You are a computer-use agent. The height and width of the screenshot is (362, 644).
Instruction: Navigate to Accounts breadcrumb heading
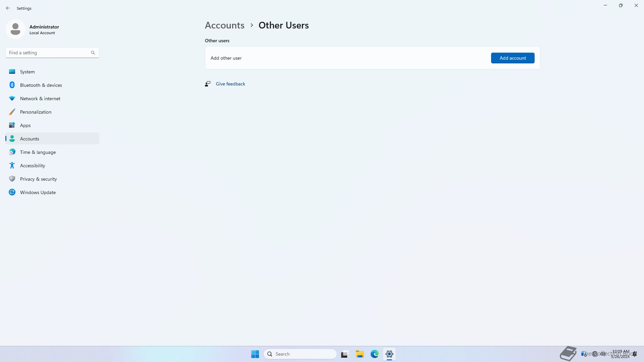(224, 25)
